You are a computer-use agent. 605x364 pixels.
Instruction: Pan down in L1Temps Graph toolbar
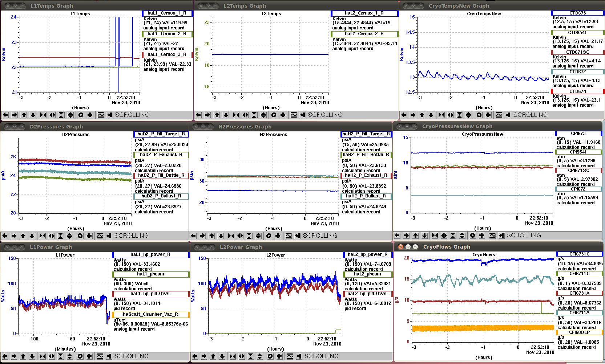coord(33,115)
